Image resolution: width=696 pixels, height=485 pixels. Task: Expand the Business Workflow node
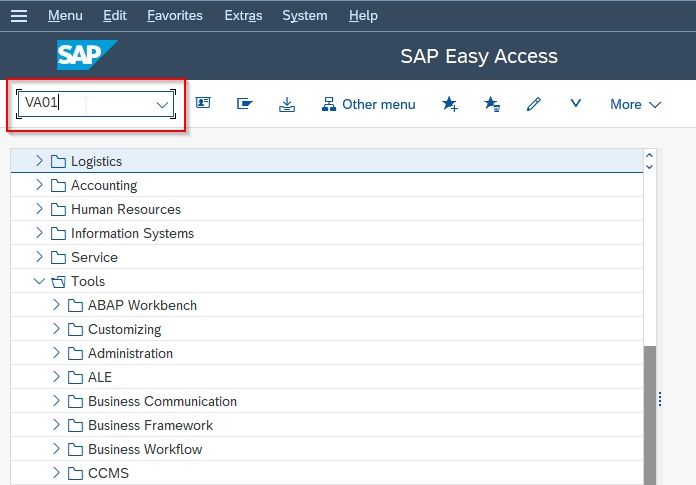56,448
